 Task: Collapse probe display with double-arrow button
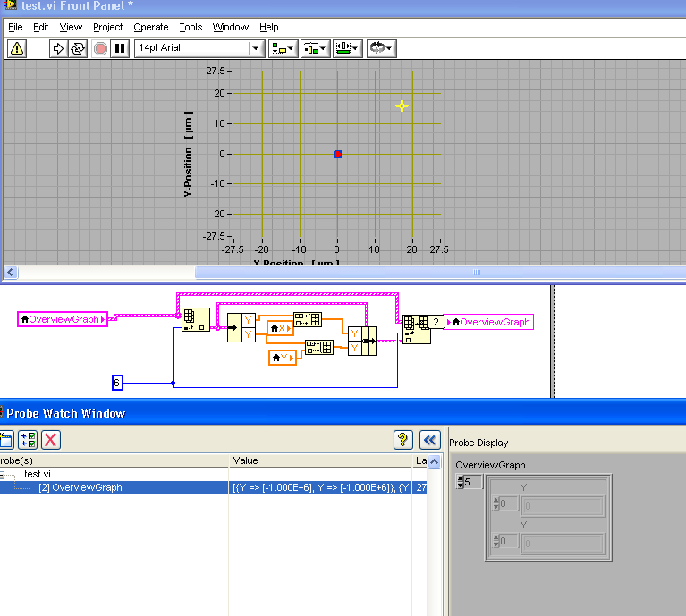pyautogui.click(x=430, y=439)
